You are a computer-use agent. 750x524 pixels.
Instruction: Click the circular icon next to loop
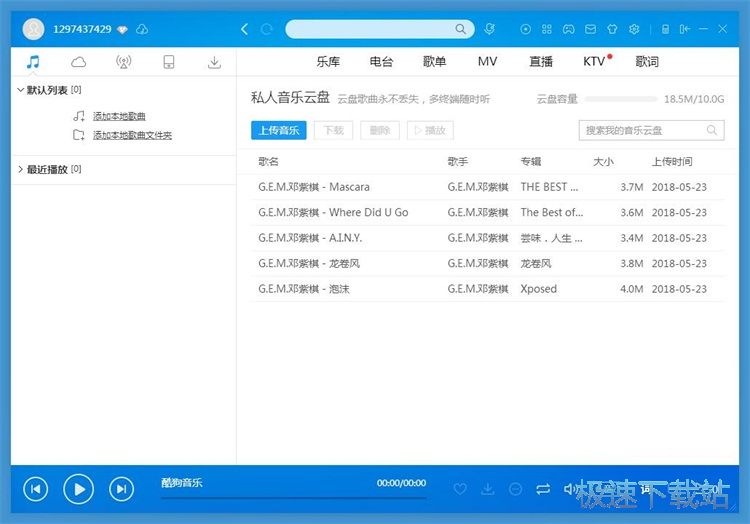[x=515, y=489]
